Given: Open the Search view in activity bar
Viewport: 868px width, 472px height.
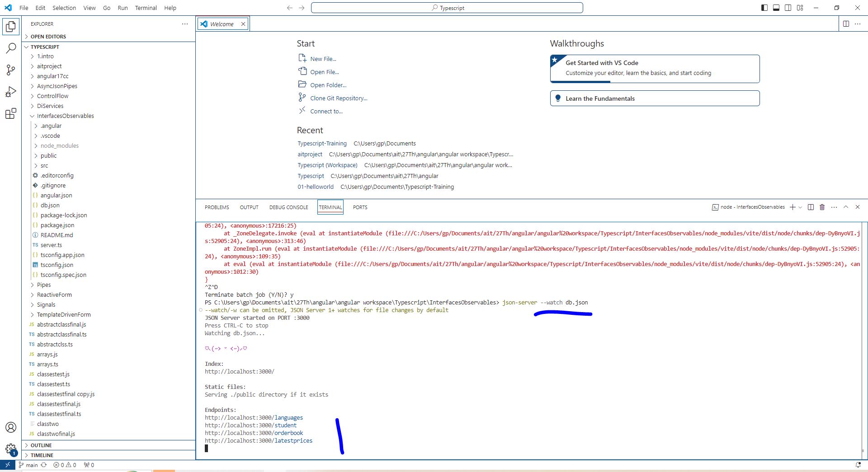Looking at the screenshot, I should click(11, 48).
